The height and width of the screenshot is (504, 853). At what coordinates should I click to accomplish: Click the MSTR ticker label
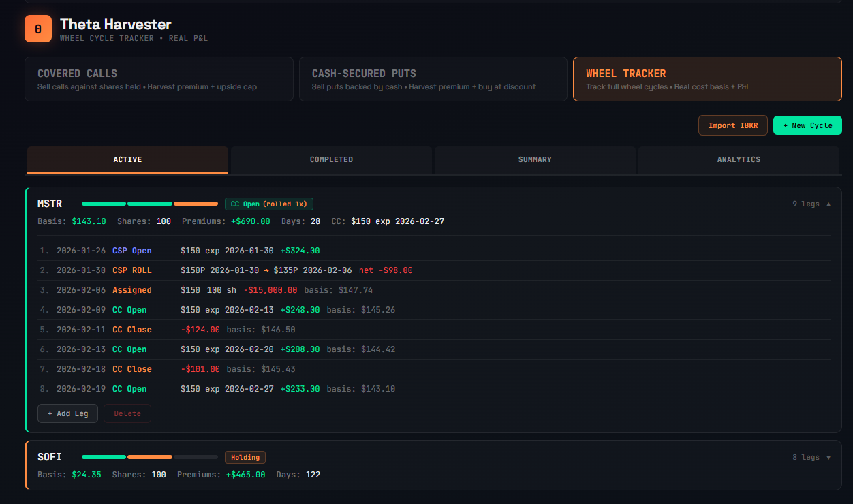[x=51, y=203]
